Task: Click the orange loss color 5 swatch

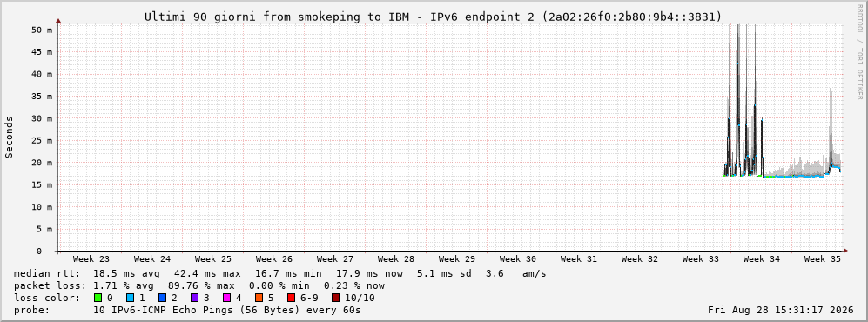Action: [259, 298]
